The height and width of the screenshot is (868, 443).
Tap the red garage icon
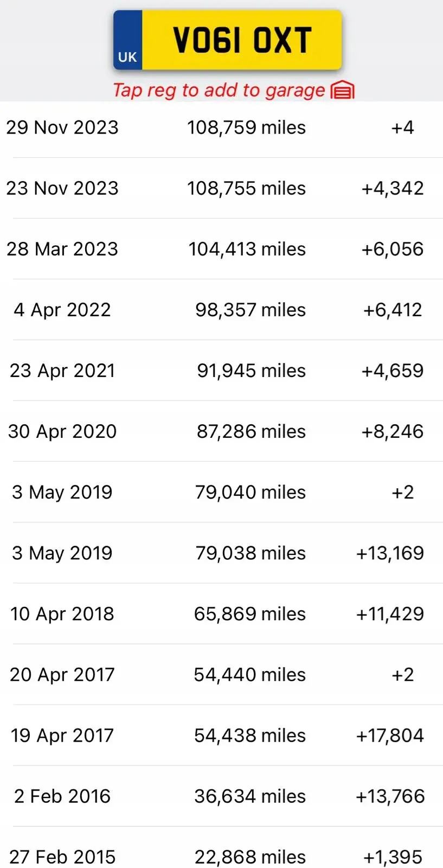[342, 90]
